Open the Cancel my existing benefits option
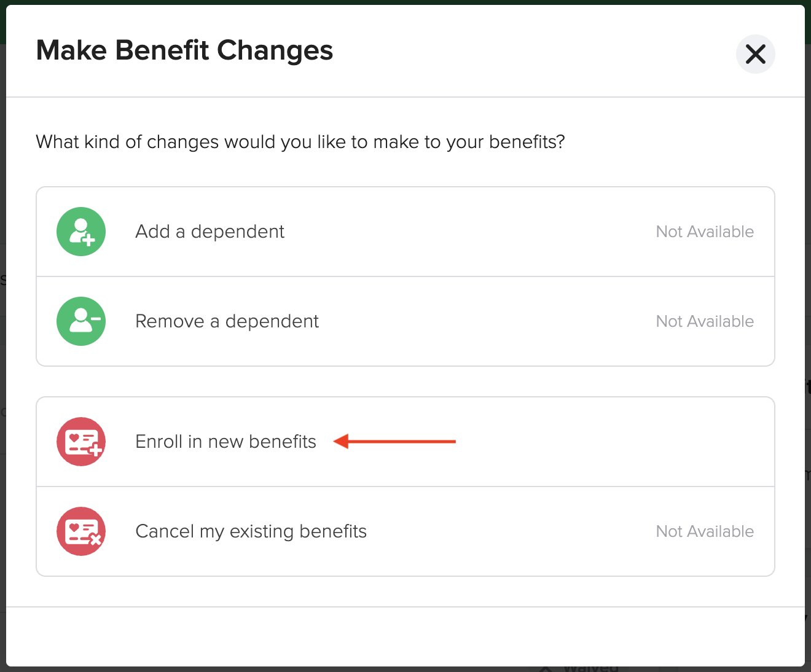This screenshot has width=811, height=672. (x=251, y=531)
